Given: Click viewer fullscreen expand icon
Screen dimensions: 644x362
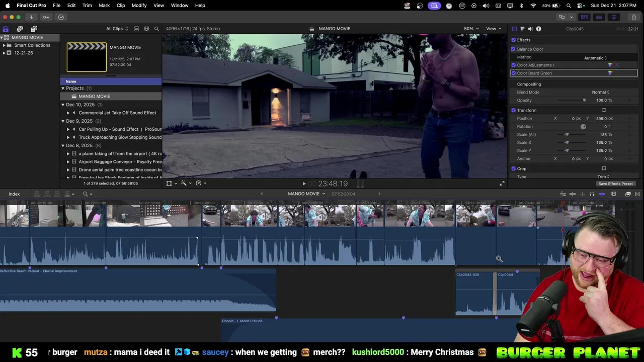Looking at the screenshot, I should 502,184.
